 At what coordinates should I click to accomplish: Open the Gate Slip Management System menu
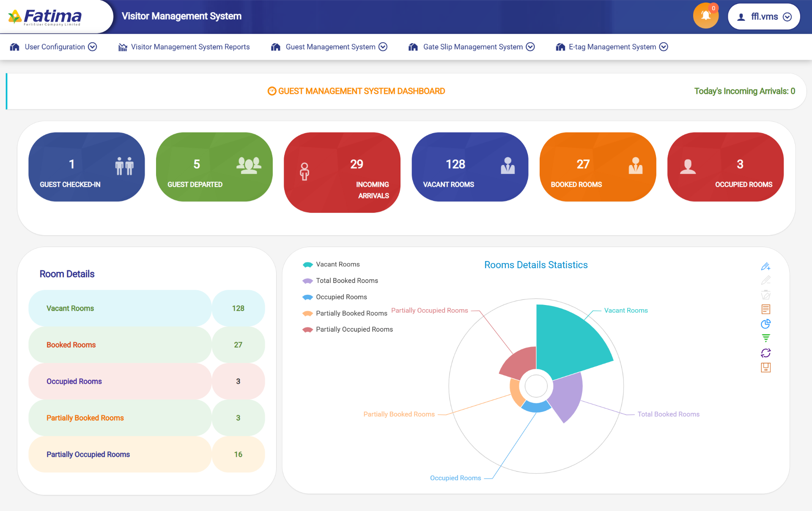click(472, 47)
